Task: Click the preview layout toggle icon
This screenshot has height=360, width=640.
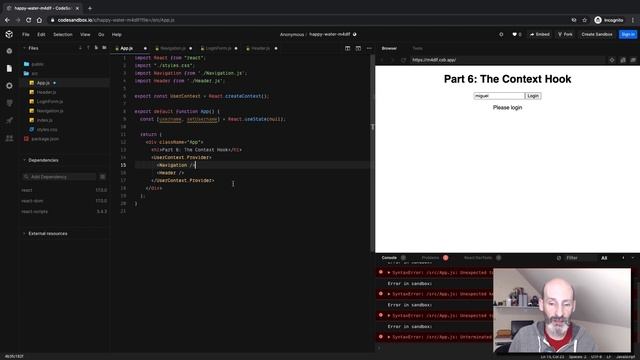Action: [358, 48]
